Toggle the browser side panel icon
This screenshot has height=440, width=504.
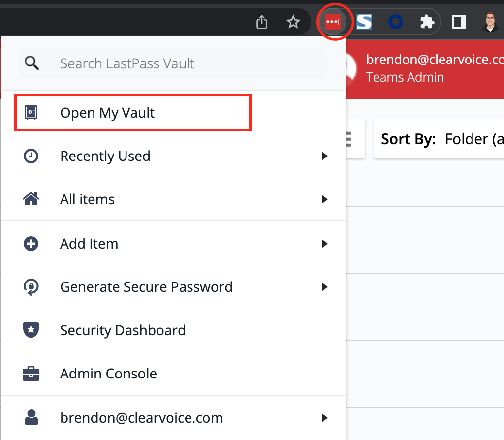pos(459,22)
